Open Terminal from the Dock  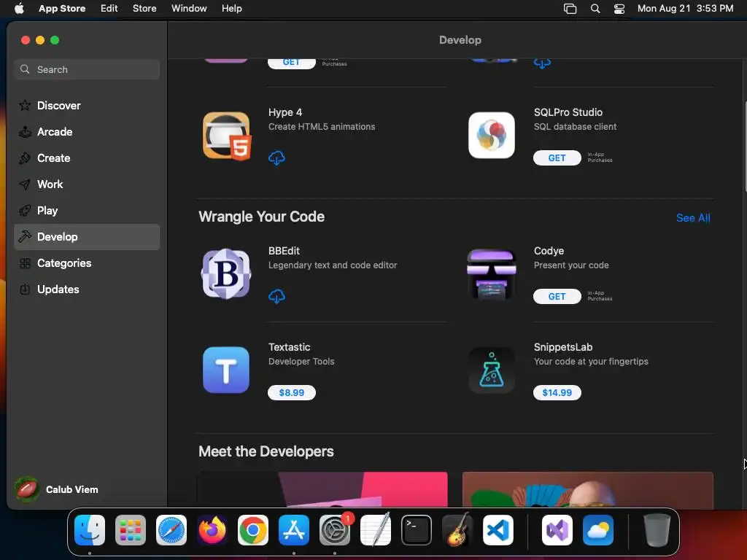(x=417, y=530)
